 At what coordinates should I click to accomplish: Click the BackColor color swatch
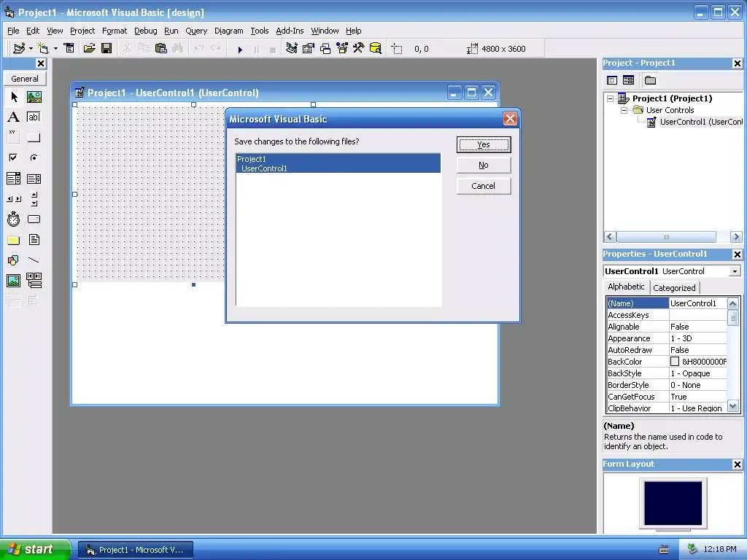tap(675, 362)
